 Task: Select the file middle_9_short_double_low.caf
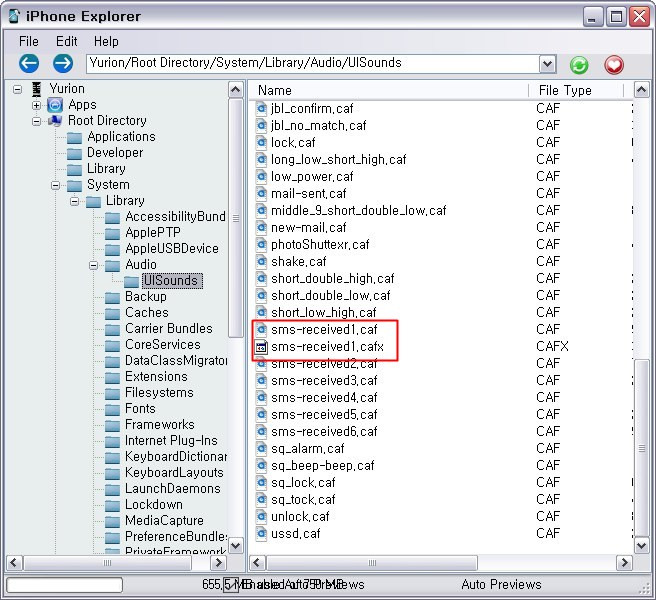pyautogui.click(x=359, y=210)
